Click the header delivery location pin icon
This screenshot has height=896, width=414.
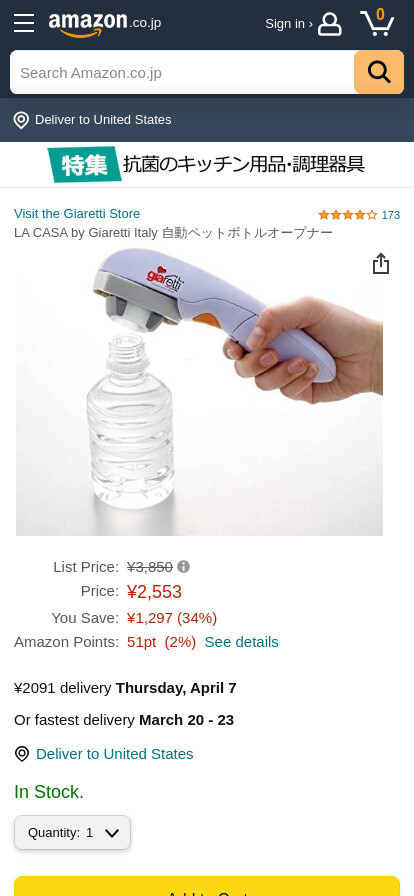click(x=21, y=120)
